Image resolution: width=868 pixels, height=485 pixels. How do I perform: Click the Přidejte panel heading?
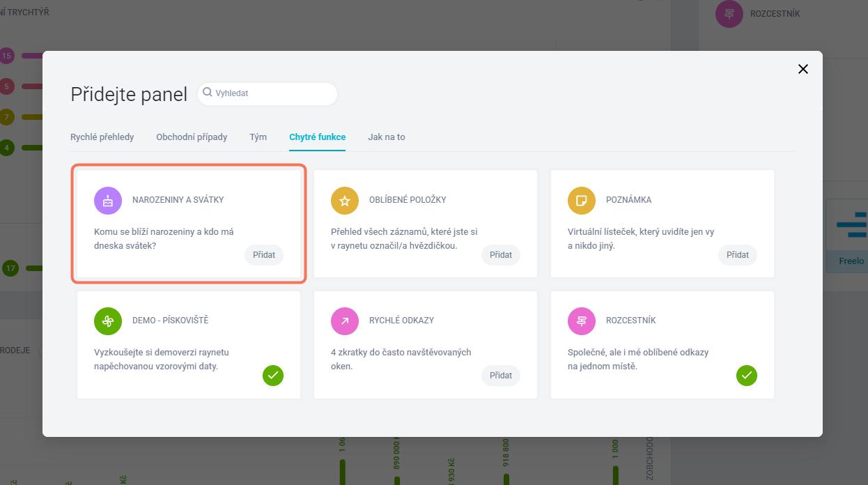[x=129, y=94]
